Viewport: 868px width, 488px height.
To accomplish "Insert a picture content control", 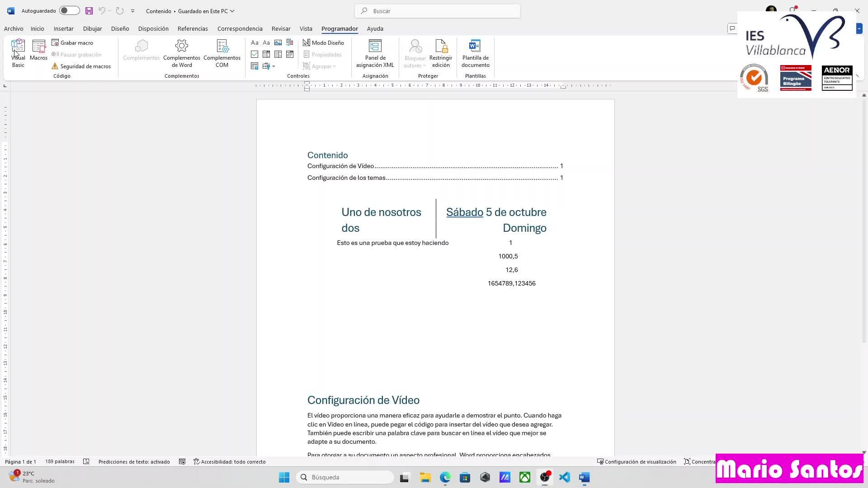I will (x=278, y=42).
